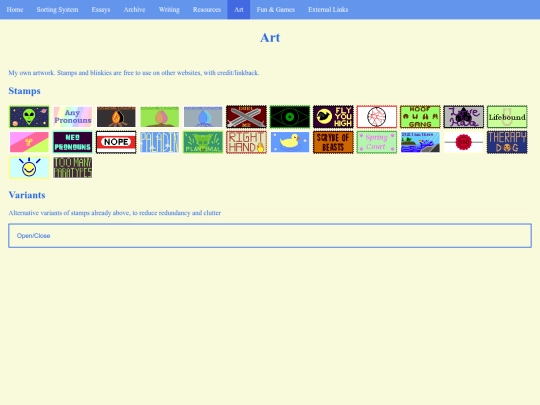Screen dimensions: 540x405
Task: Click the Too Many Paratypes stamp
Action: coord(73,168)
